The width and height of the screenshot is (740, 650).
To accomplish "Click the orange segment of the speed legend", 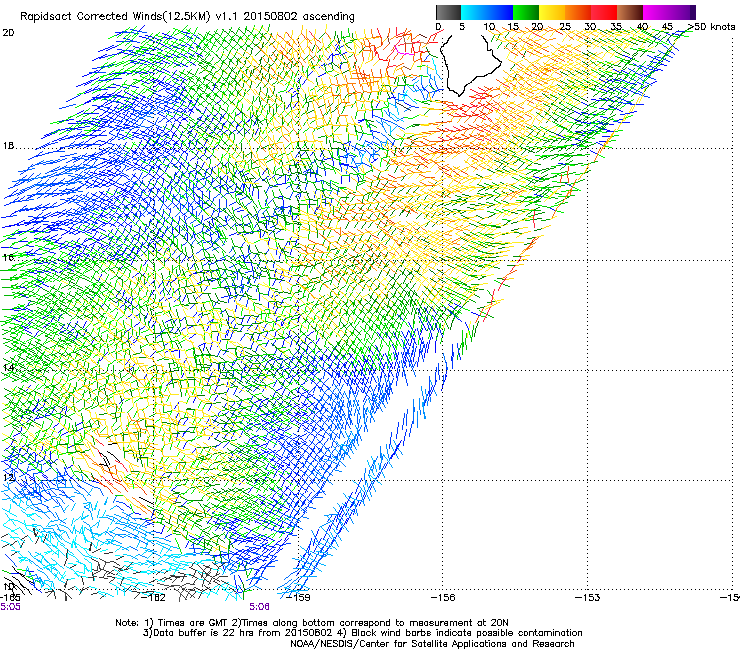I will click(x=578, y=12).
